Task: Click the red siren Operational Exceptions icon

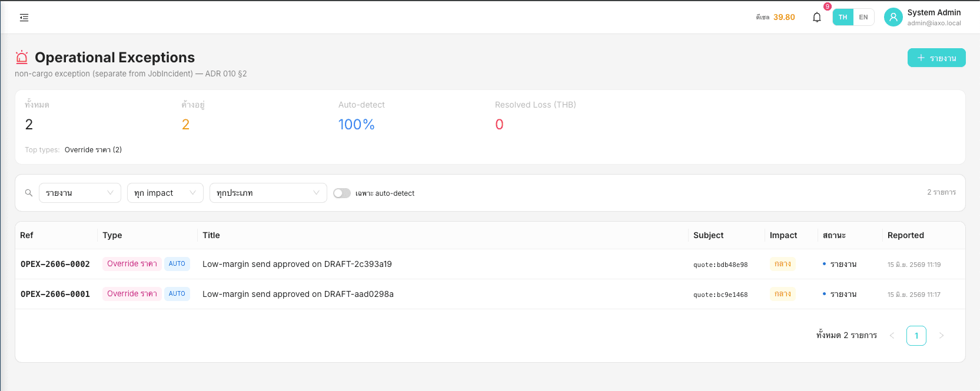Action: pos(22,57)
